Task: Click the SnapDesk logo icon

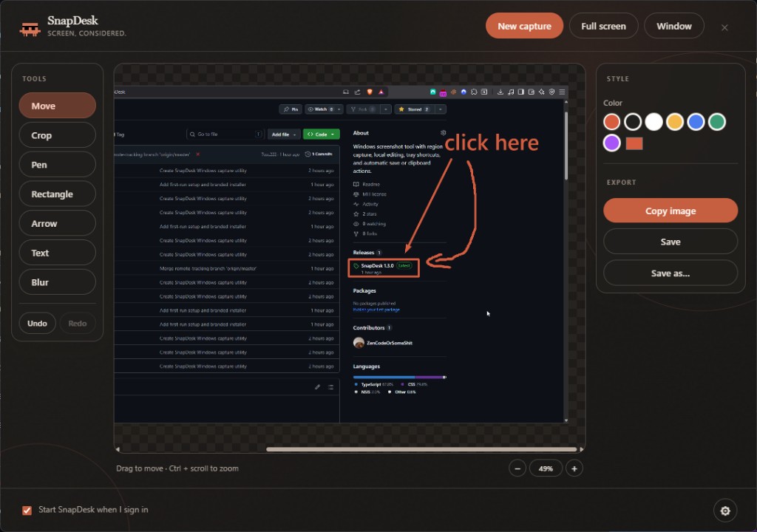Action: pos(30,30)
